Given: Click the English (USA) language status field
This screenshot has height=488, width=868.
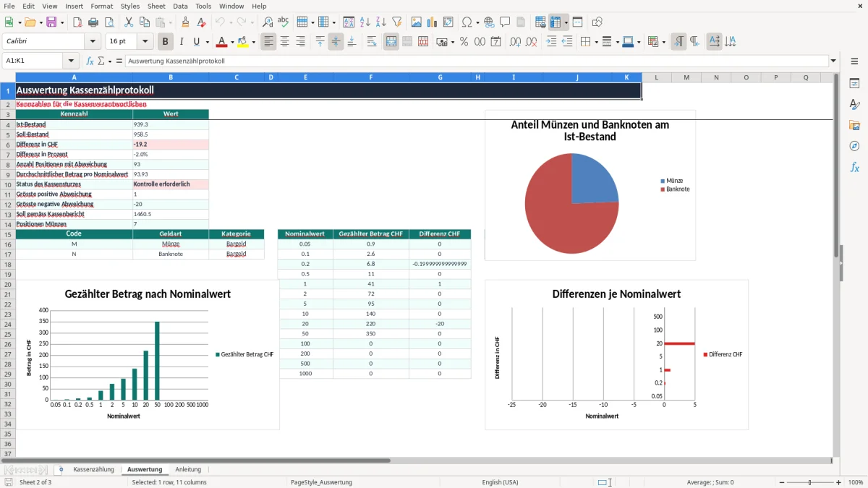Looking at the screenshot, I should coord(501,482).
